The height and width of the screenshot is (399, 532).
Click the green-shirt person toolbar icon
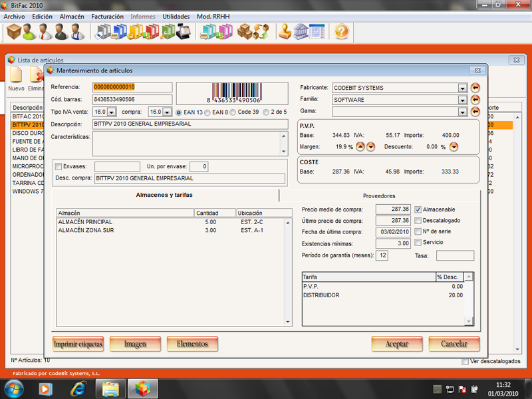29,32
